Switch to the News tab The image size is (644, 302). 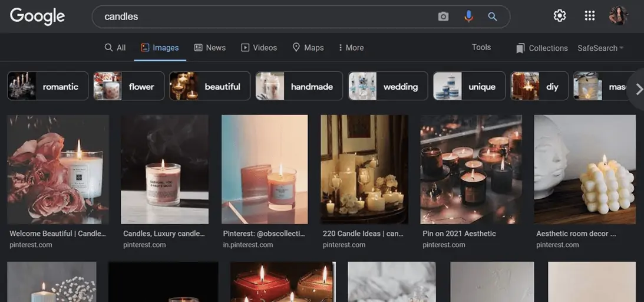[210, 48]
